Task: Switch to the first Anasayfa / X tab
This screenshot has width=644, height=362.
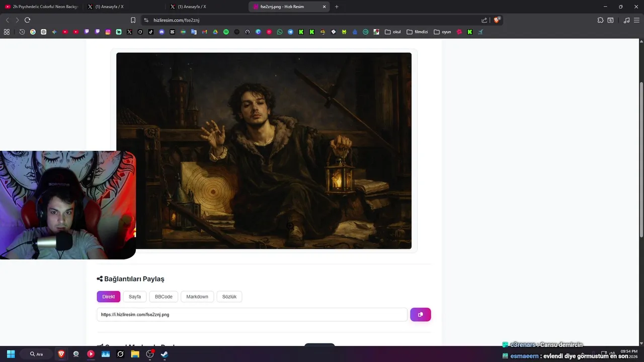Action: click(x=124, y=7)
